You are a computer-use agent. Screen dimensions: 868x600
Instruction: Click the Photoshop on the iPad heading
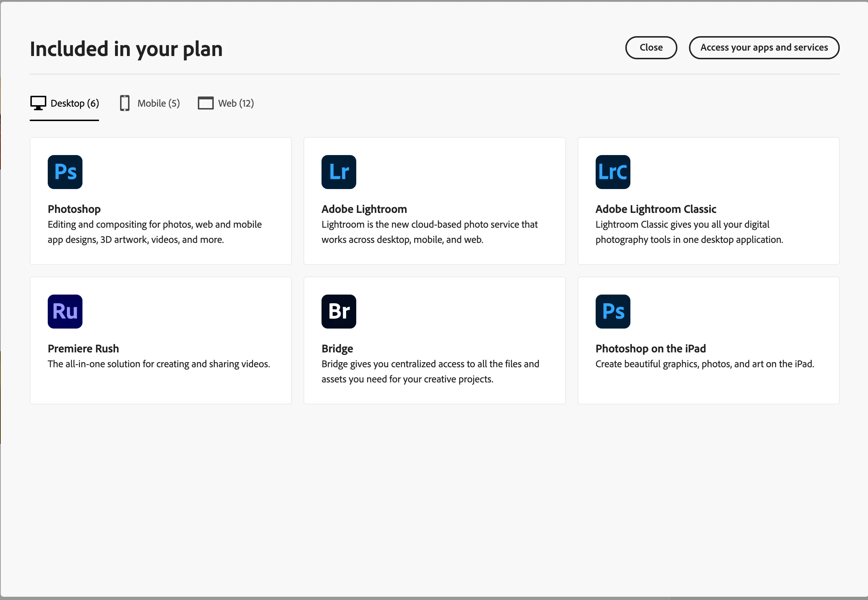tap(650, 348)
